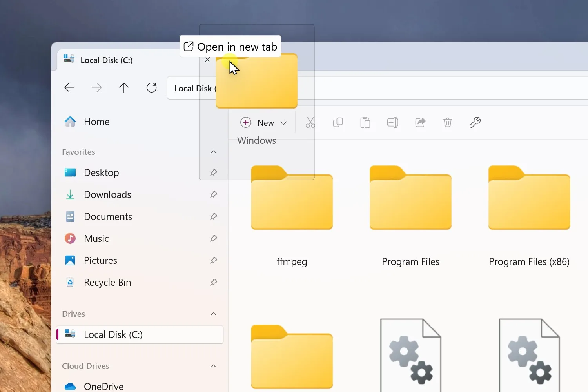Click the Refresh navigation icon

(152, 87)
